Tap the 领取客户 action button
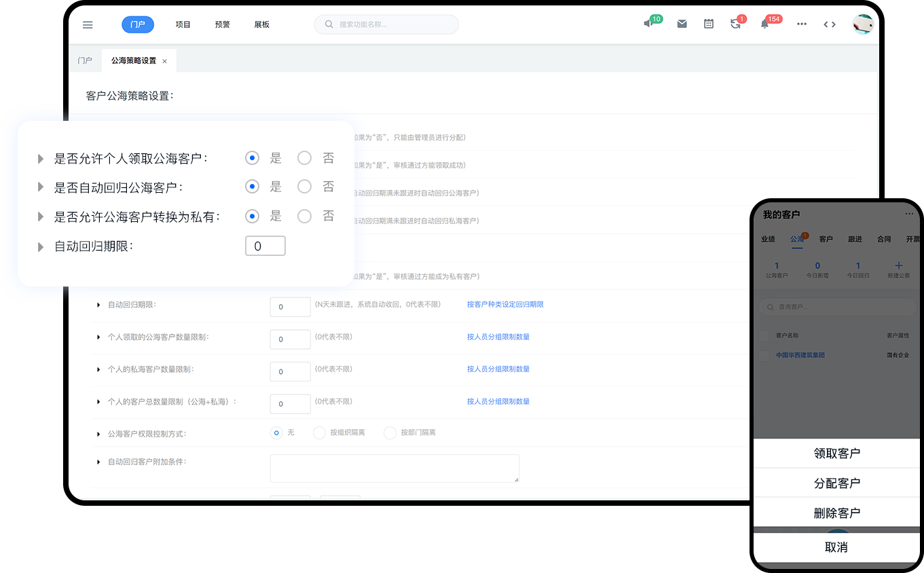 click(x=836, y=454)
